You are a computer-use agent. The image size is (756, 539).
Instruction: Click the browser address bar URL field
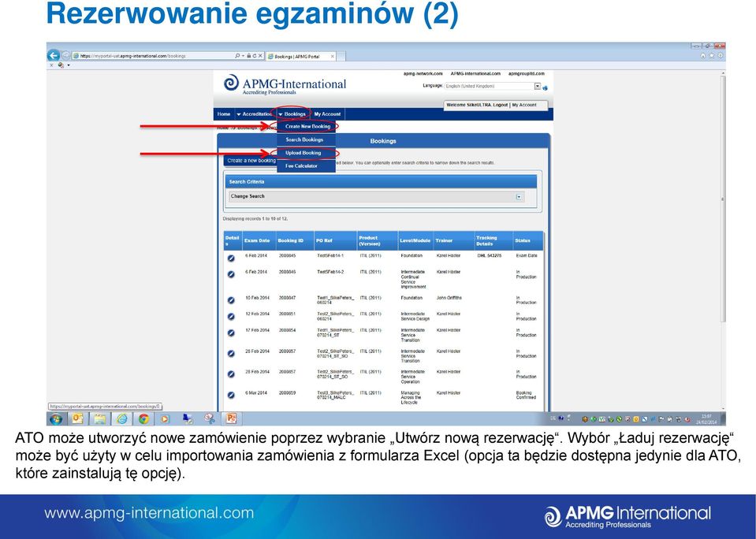tap(155, 56)
